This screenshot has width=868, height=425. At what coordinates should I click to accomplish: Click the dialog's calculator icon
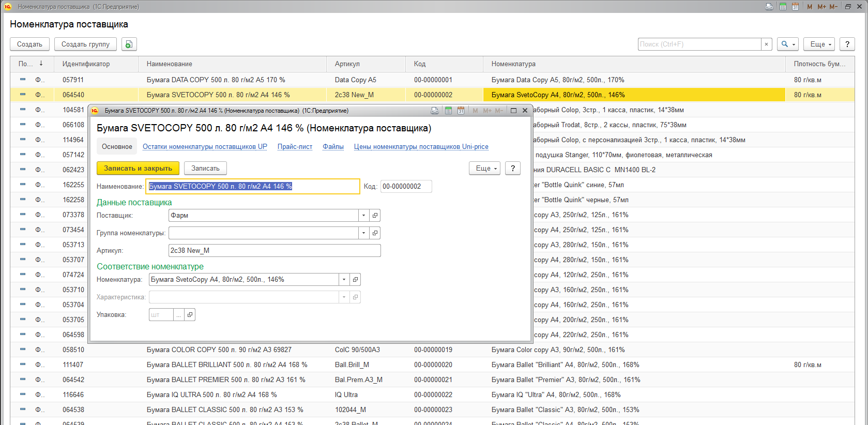coord(448,111)
